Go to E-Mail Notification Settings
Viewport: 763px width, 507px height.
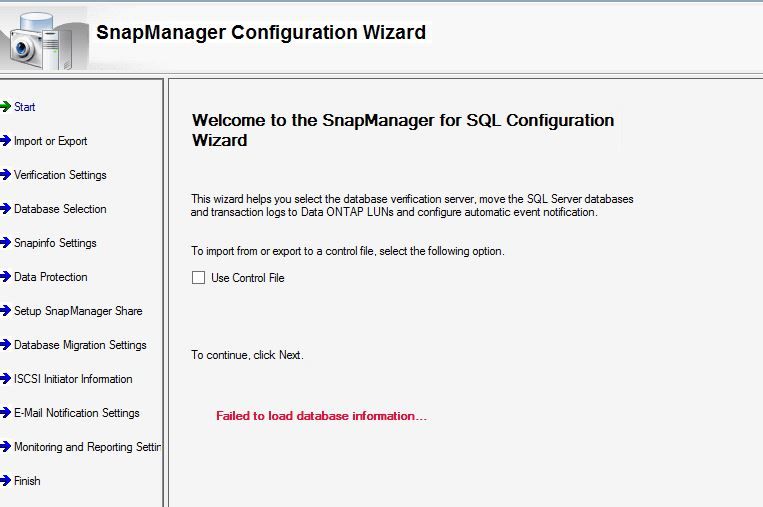tap(77, 413)
